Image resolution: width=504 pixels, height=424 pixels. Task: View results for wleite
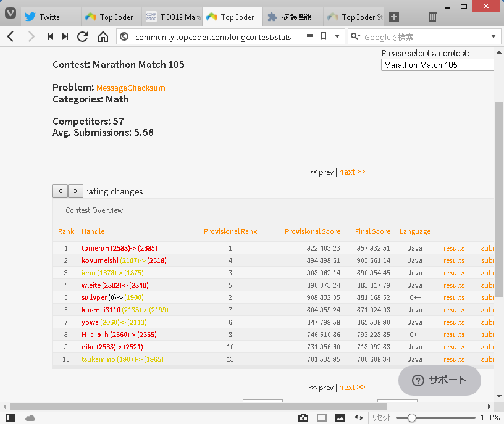(454, 285)
